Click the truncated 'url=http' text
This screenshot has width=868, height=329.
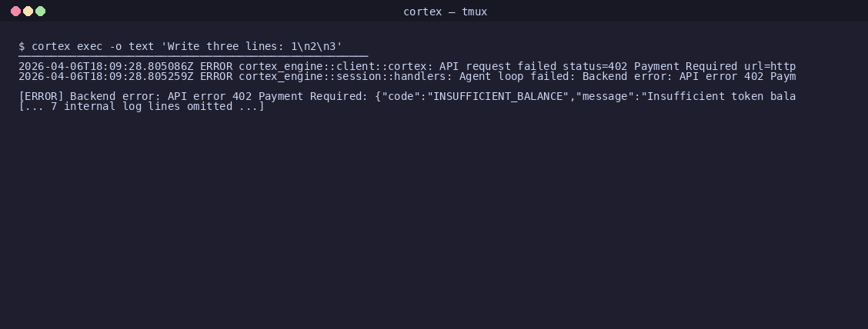(770, 66)
